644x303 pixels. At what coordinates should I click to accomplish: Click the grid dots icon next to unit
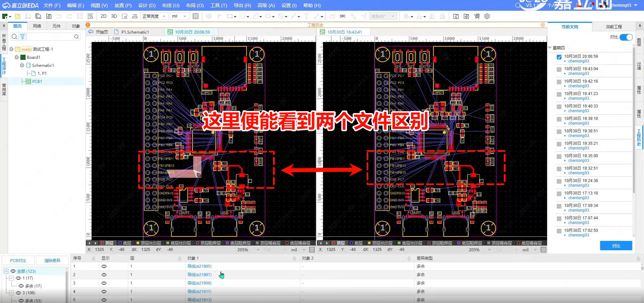196,16
